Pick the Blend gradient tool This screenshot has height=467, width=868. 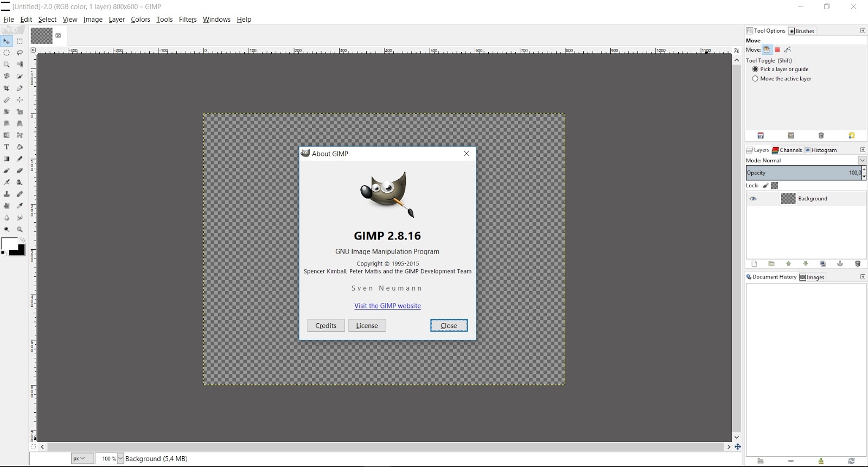pos(7,159)
